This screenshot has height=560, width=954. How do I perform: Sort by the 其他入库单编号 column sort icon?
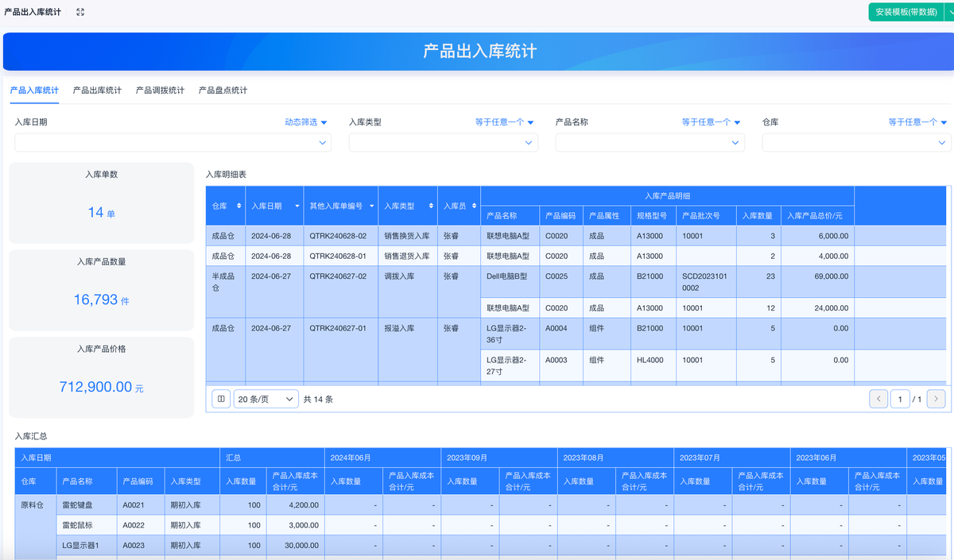click(x=372, y=206)
